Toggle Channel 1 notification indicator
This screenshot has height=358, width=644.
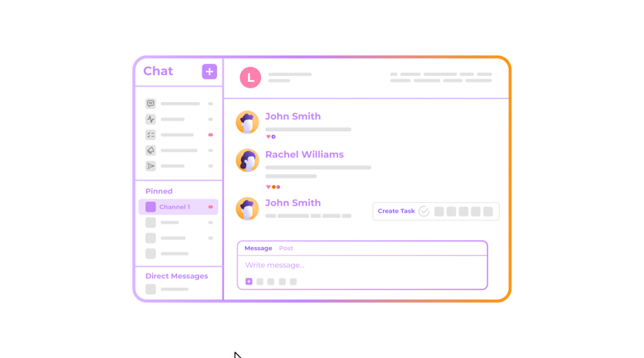pyautogui.click(x=210, y=206)
